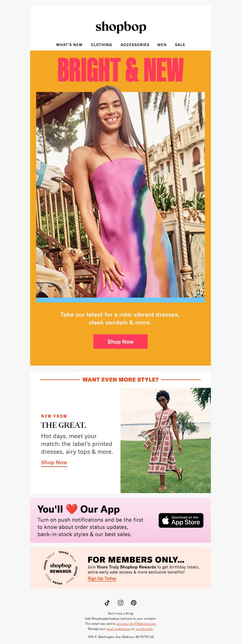Open the What's New menu item
Viewport: 241px width, 644px height.
pos(69,45)
